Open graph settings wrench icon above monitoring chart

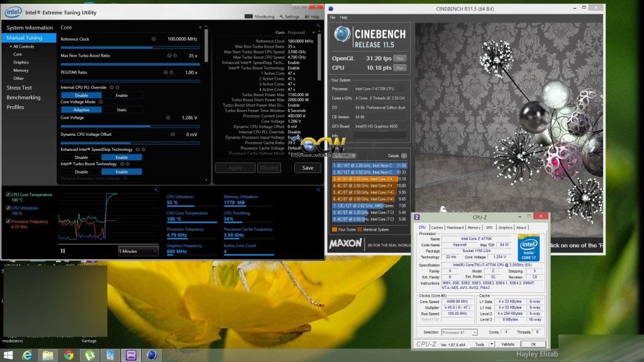click(156, 190)
